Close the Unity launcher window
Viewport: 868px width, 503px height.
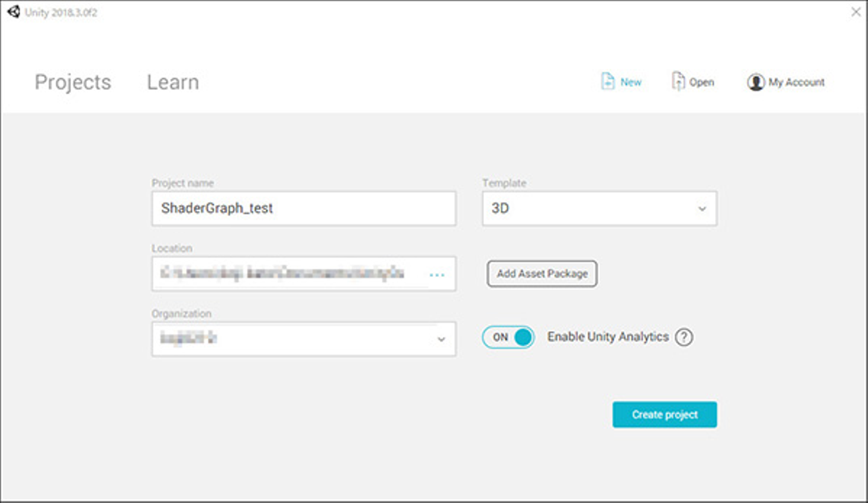[855, 12]
